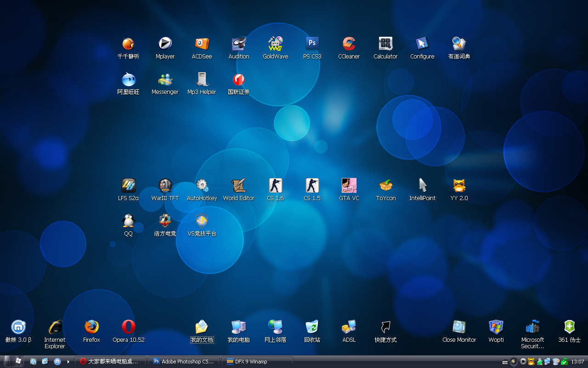The height and width of the screenshot is (368, 588).
Task: Select the 傲游 3.0 β browser icon
Action: pyautogui.click(x=18, y=332)
